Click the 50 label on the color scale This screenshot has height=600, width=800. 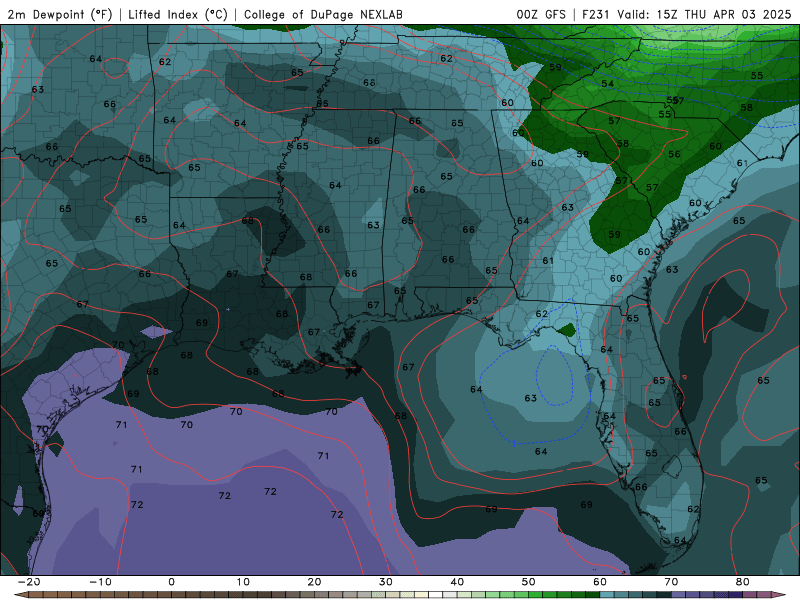[x=529, y=582]
